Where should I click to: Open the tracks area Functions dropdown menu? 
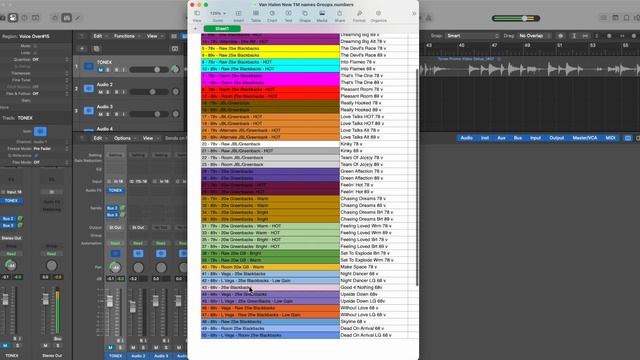[127, 36]
